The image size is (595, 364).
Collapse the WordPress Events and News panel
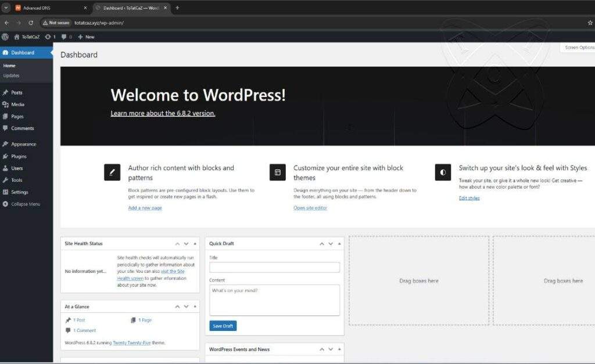point(339,349)
